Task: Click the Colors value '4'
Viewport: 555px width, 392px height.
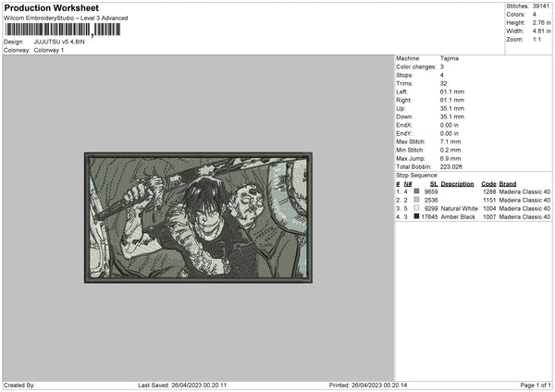Action: [535, 15]
